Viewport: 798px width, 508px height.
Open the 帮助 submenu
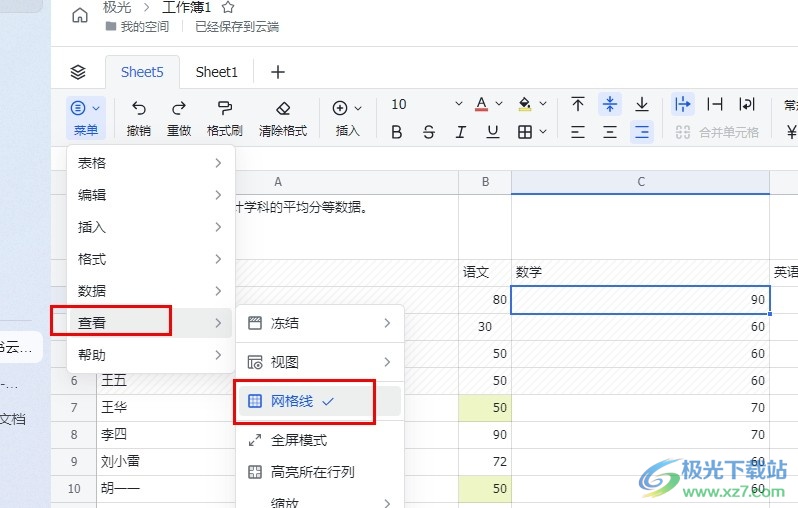[150, 355]
